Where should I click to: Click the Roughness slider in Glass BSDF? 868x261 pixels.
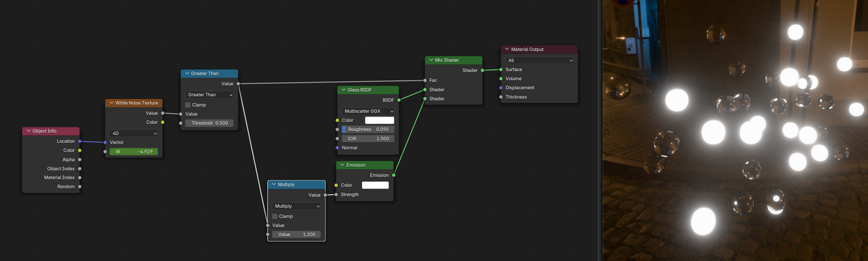368,129
